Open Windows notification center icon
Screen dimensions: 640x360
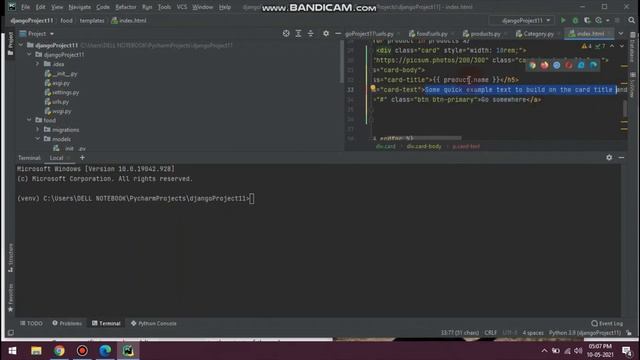point(627,351)
